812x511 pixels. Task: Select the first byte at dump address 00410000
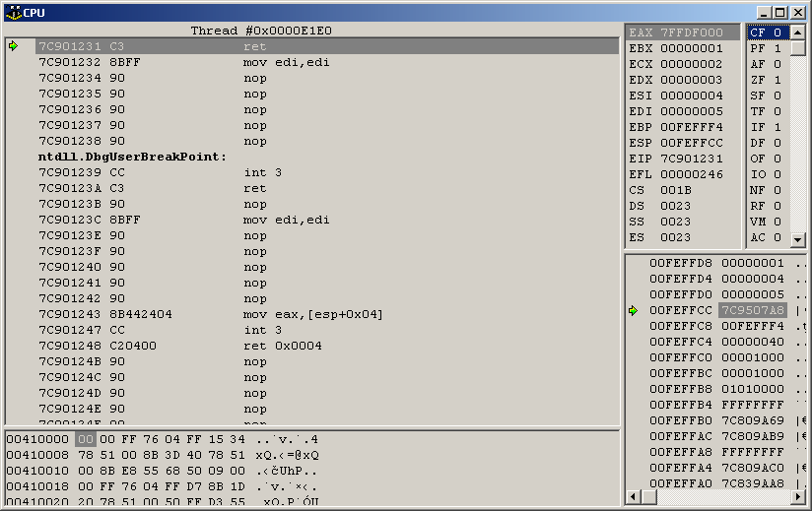pos(85,439)
